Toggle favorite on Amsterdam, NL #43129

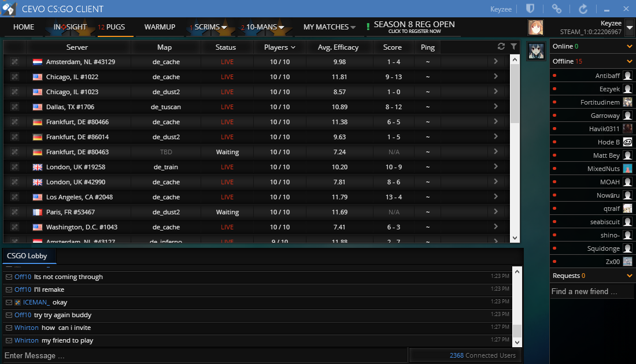[x=14, y=62]
